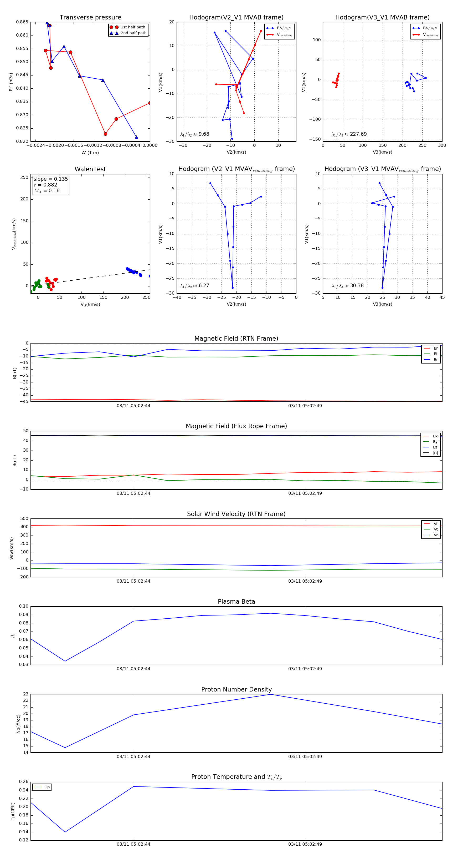The image size is (473, 868).
Task: Click the 'Hodogram(V3_V1 MVAB frame)' title
Action: pyautogui.click(x=382, y=18)
